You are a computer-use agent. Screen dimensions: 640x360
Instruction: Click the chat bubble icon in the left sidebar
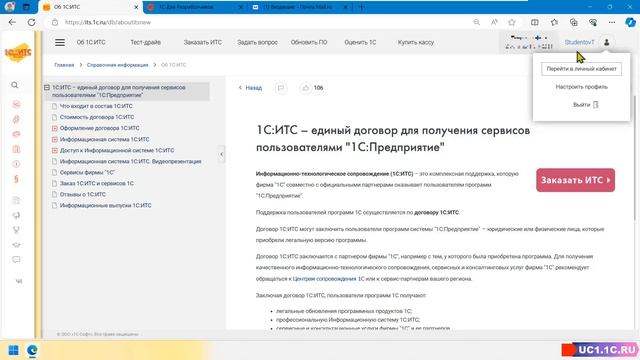click(x=16, y=260)
